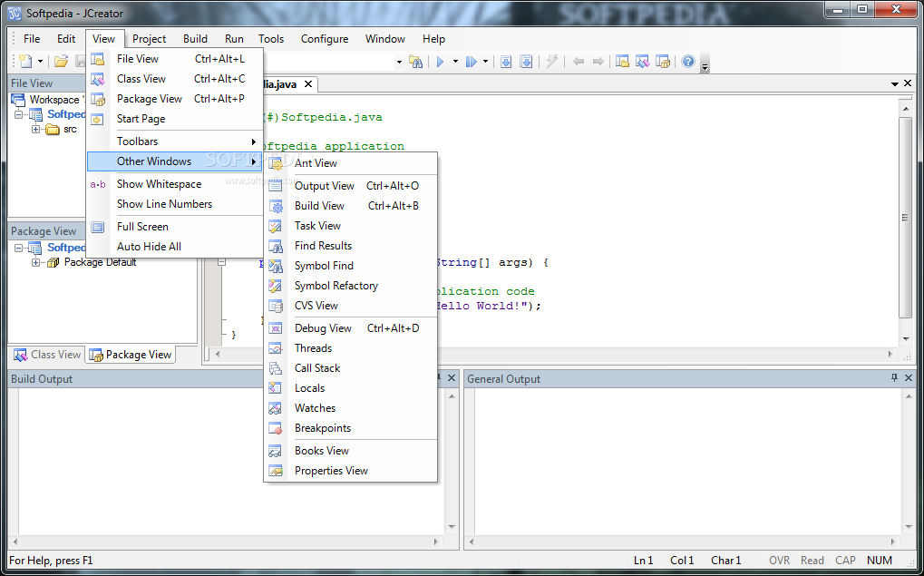Open the Run file dropdown arrow
Image resolution: width=924 pixels, height=576 pixels.
click(485, 62)
